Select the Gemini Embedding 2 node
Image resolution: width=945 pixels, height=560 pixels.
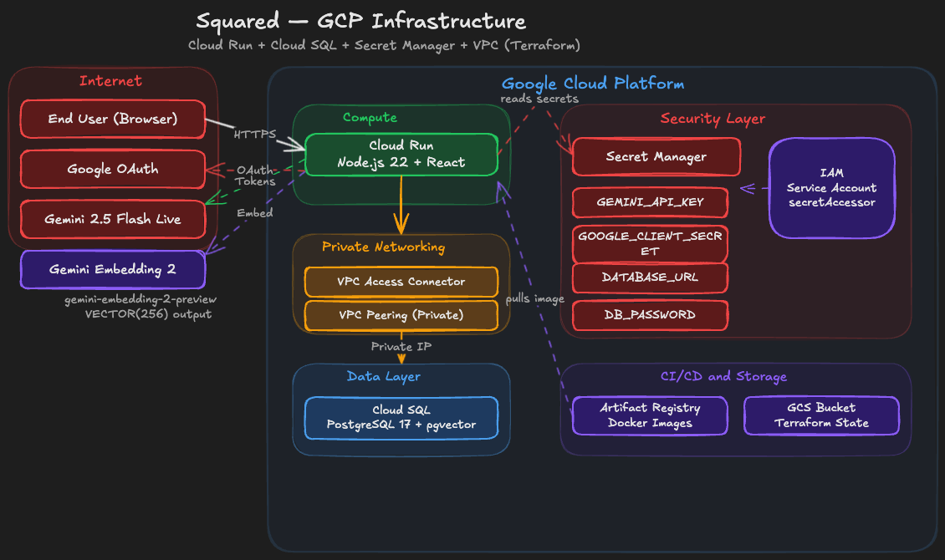[x=113, y=269]
